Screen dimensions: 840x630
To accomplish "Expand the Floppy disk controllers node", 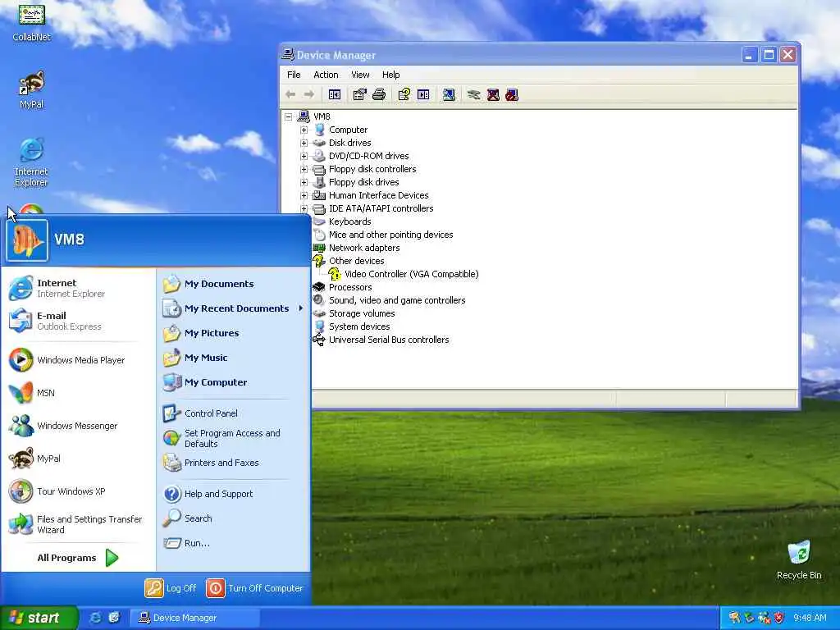I will [304, 169].
